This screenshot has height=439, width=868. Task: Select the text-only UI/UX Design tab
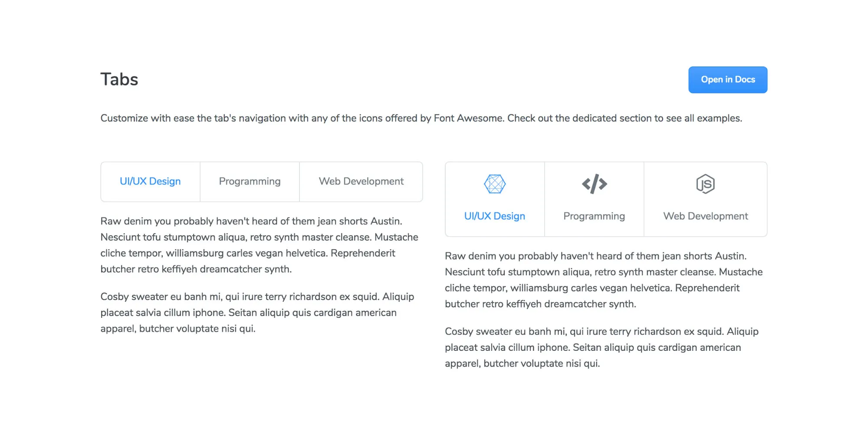pyautogui.click(x=150, y=182)
